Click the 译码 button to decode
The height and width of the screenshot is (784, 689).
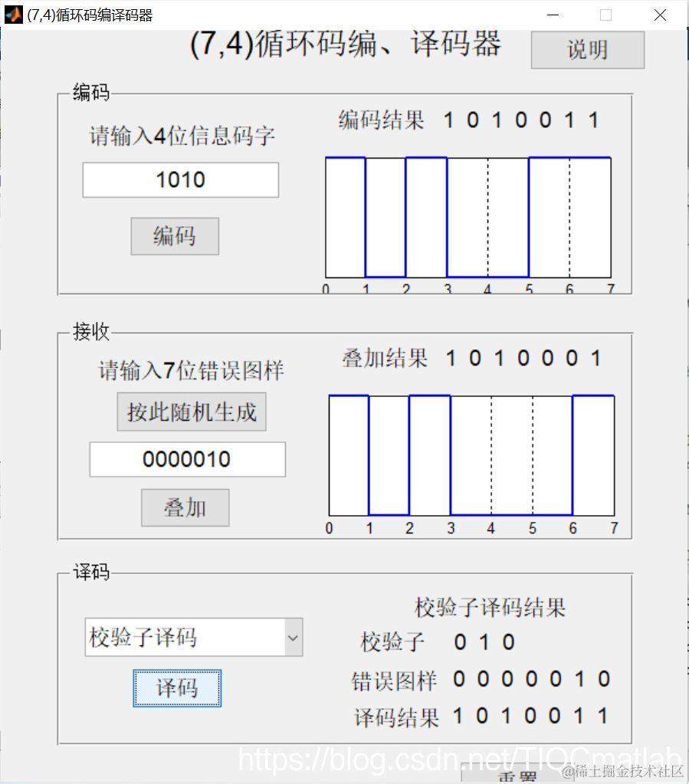177,688
